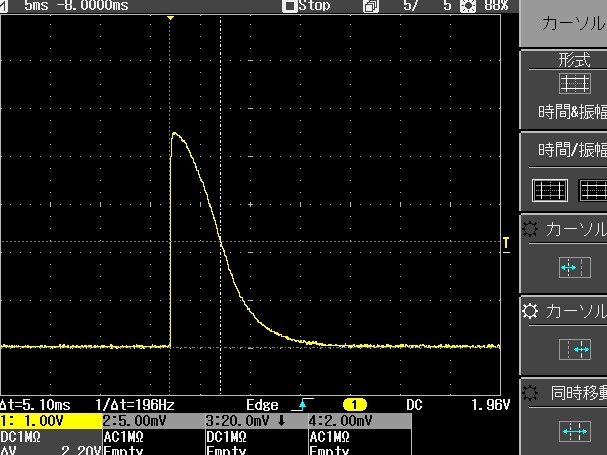Click the 5ms timebase readout

point(36,5)
